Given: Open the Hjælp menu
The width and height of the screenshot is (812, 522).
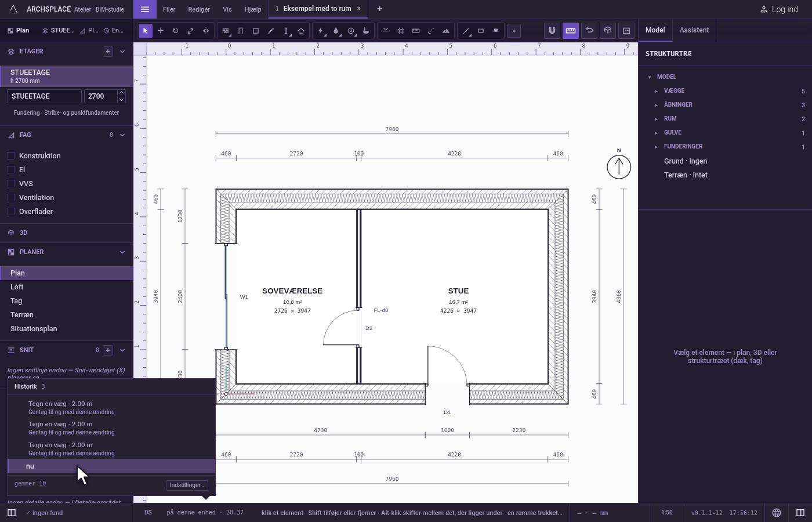Looking at the screenshot, I should pyautogui.click(x=253, y=9).
